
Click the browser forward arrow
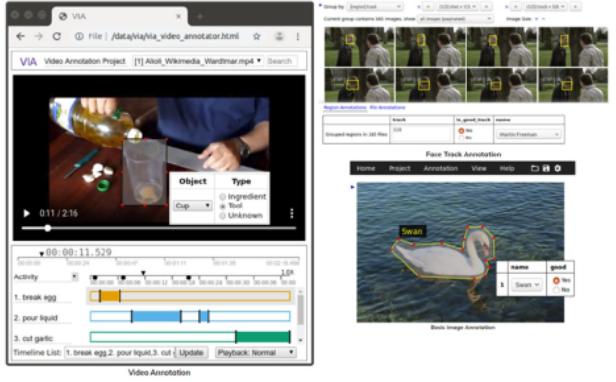click(x=38, y=37)
